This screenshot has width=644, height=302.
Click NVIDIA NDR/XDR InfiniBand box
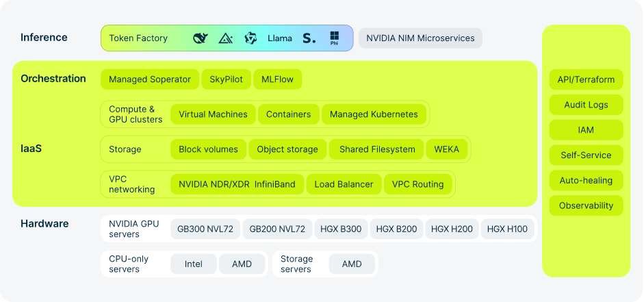pyautogui.click(x=237, y=184)
